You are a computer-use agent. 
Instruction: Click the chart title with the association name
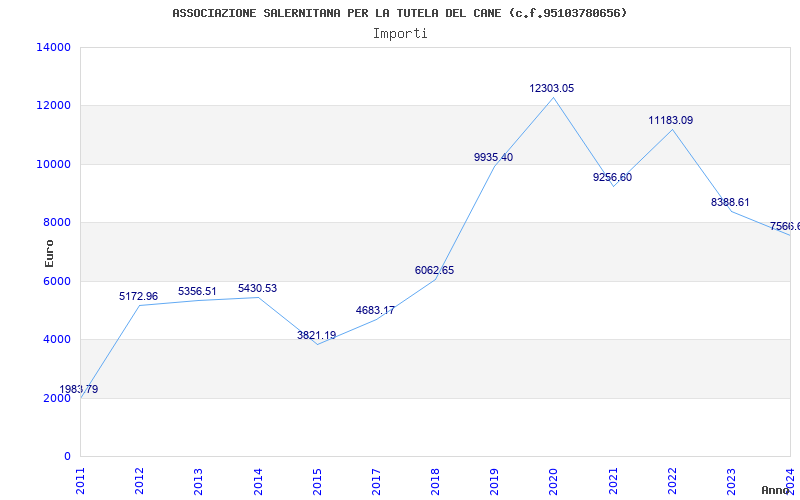400,13
